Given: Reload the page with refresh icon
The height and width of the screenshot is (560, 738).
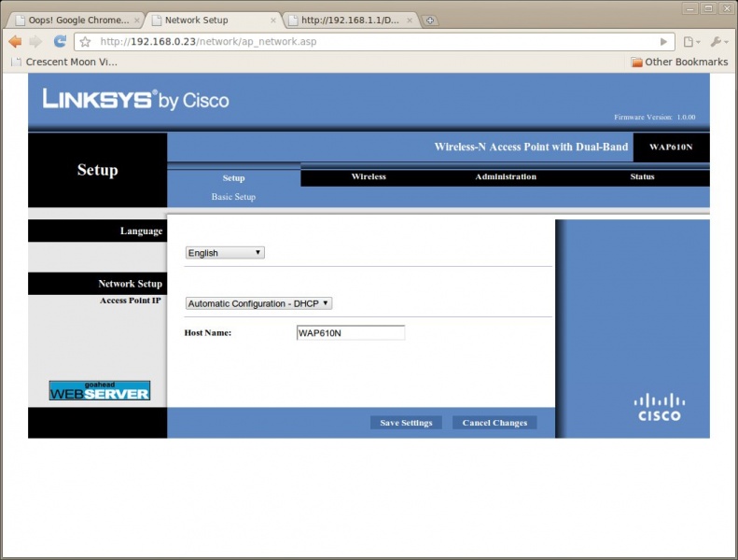Looking at the screenshot, I should (x=60, y=41).
